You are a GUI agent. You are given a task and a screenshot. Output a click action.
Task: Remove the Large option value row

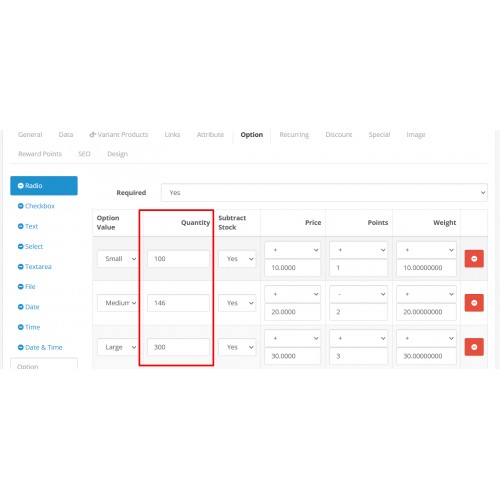point(474,347)
